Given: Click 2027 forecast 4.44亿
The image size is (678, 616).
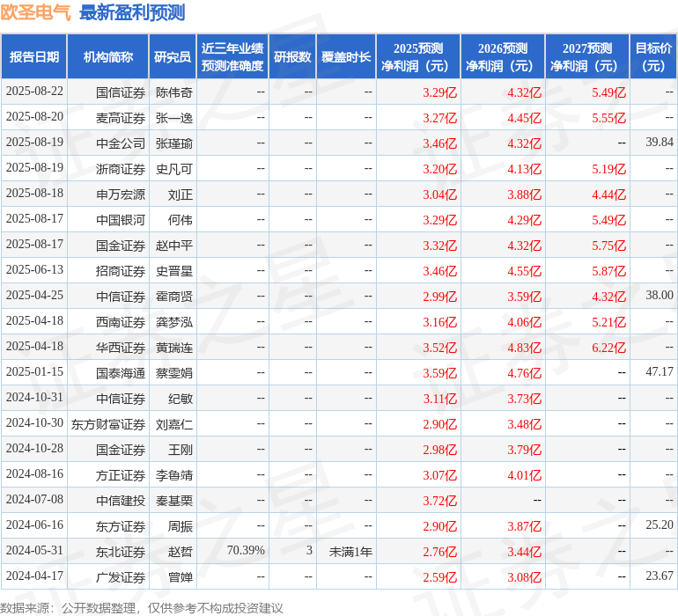Looking at the screenshot, I should point(608,194).
